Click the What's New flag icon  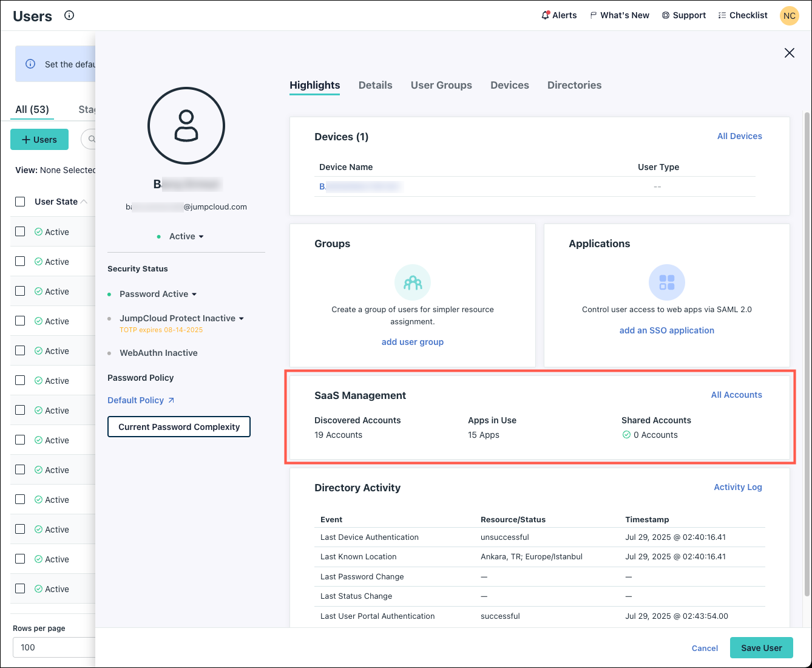point(593,15)
